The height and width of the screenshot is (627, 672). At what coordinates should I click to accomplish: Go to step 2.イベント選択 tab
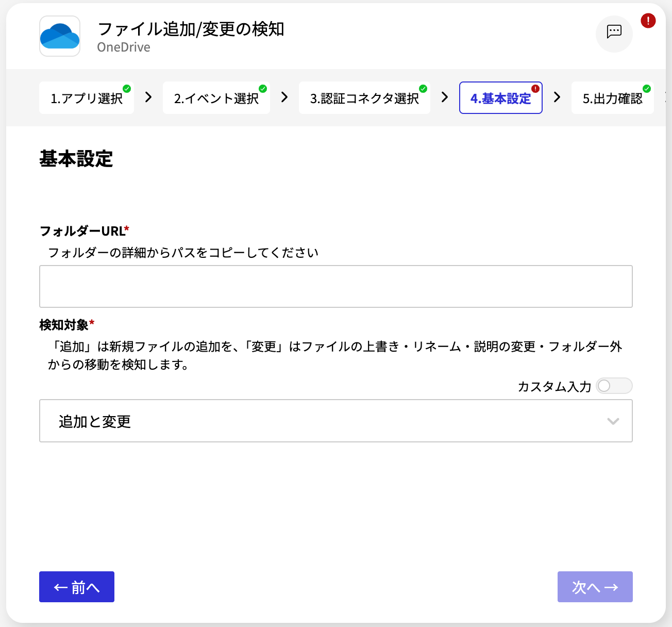tap(216, 97)
